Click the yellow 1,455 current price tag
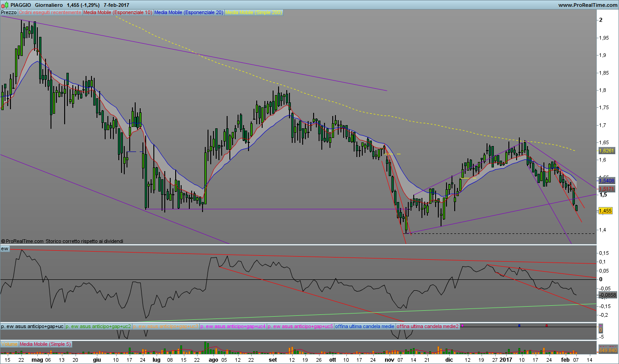The height and width of the screenshot is (364, 619). pyautogui.click(x=606, y=211)
